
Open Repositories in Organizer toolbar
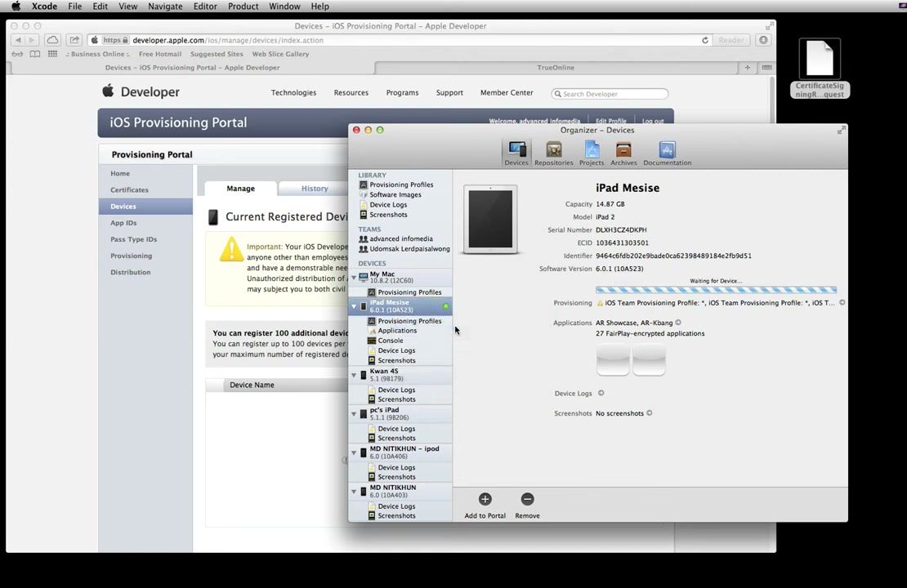pos(553,154)
